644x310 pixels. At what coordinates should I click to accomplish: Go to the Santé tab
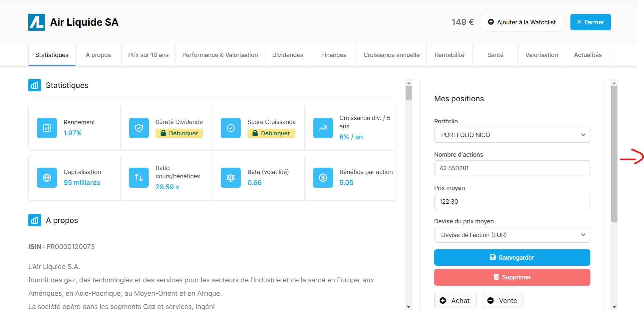point(495,55)
